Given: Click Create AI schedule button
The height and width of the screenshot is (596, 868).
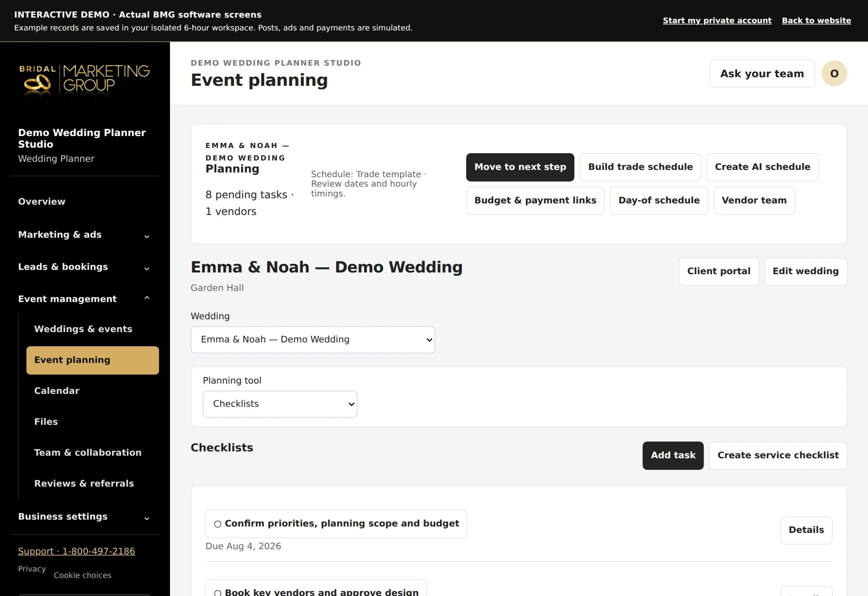Looking at the screenshot, I should tap(762, 167).
